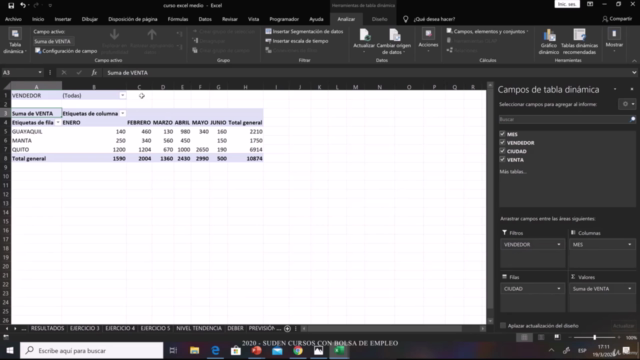Screen dimensions: 640x360
Task: Click the Actualizar refresh icon
Action: click(x=364, y=36)
